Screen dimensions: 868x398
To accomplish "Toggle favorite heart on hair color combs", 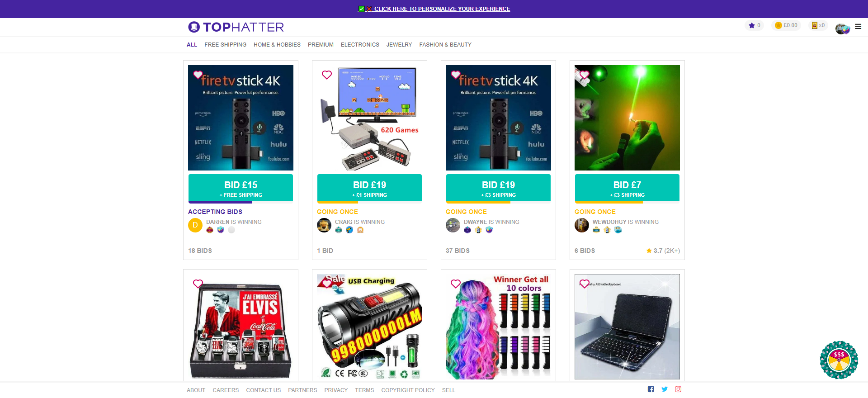I will [456, 284].
